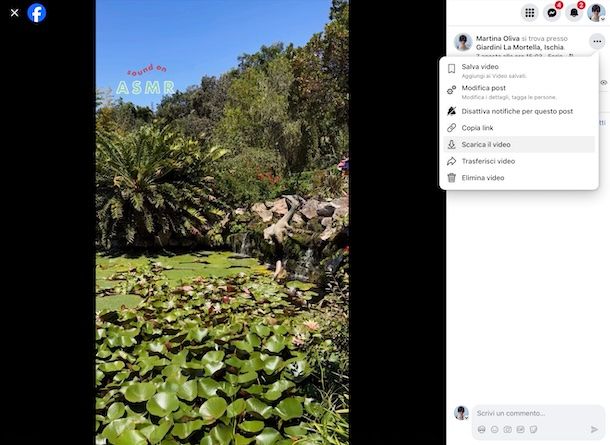Viewport: 610px width, 445px height.
Task: Close the video viewer with the X
Action: pyautogui.click(x=14, y=13)
